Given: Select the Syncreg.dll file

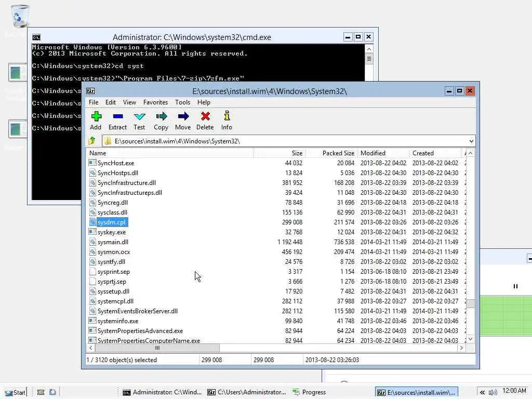Looking at the screenshot, I should click(x=113, y=203).
